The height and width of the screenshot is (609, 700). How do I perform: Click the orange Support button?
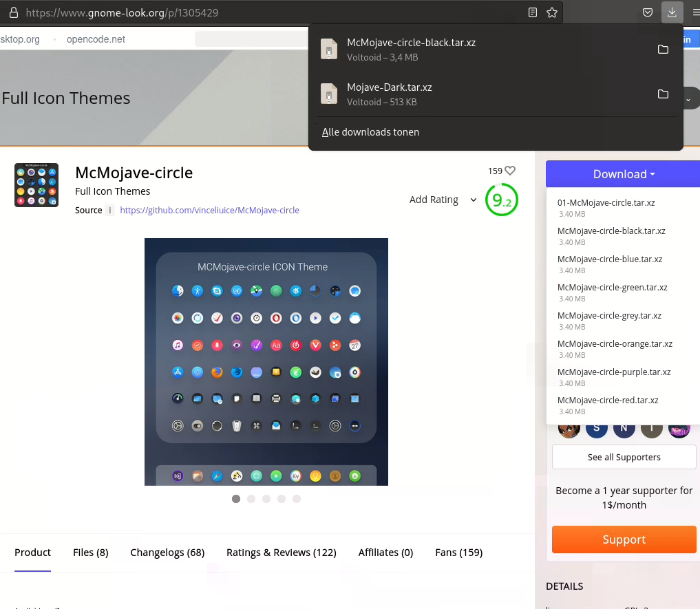[x=624, y=539]
